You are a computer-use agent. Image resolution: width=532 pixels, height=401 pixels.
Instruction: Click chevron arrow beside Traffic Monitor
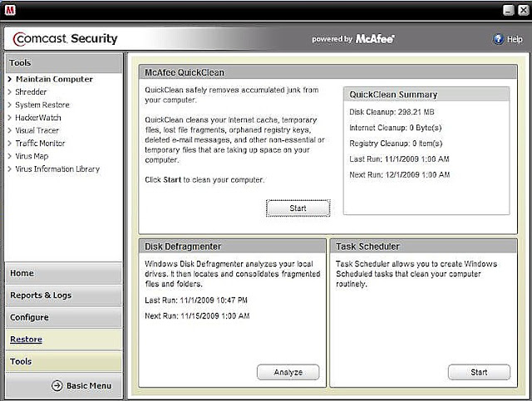(x=9, y=144)
